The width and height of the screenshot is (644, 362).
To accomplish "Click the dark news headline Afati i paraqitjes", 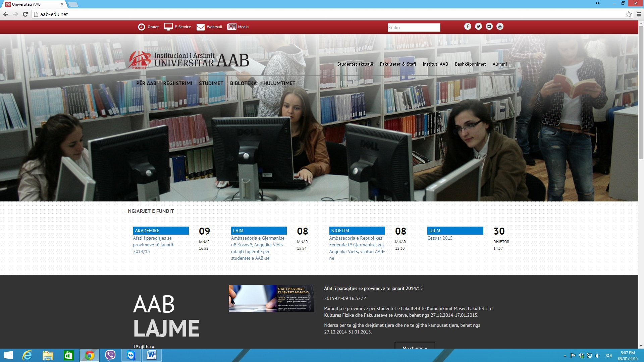I will (373, 288).
